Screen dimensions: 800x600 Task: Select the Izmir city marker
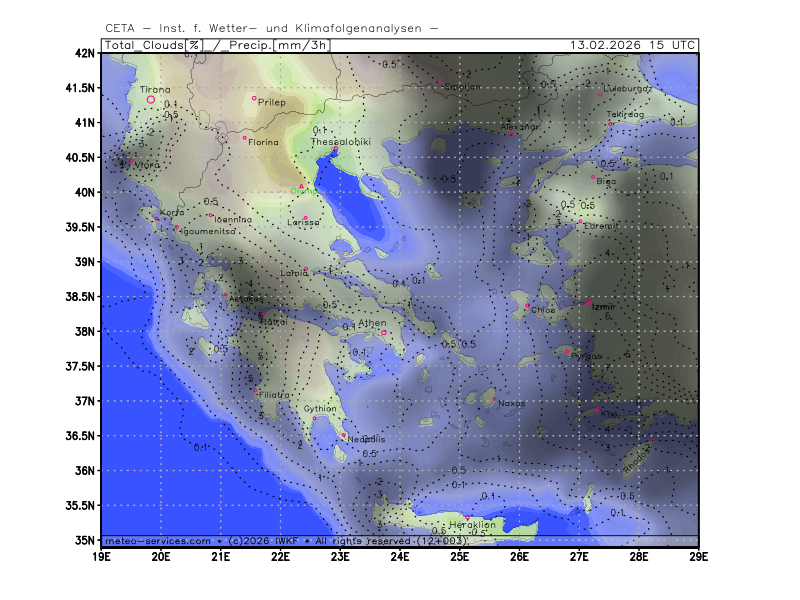coord(588,302)
